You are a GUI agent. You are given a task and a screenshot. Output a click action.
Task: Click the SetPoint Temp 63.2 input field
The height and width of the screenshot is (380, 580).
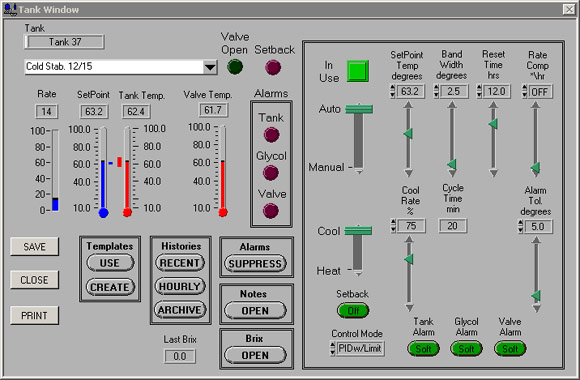pos(410,91)
